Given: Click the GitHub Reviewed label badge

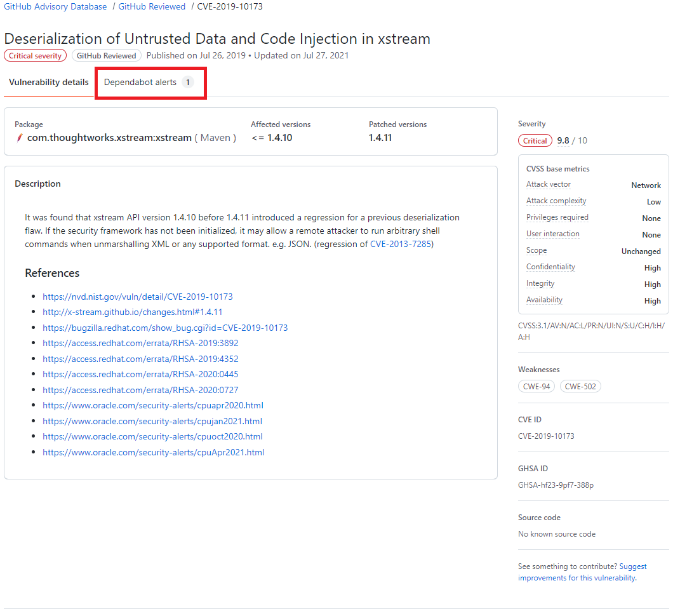Looking at the screenshot, I should click(x=107, y=56).
